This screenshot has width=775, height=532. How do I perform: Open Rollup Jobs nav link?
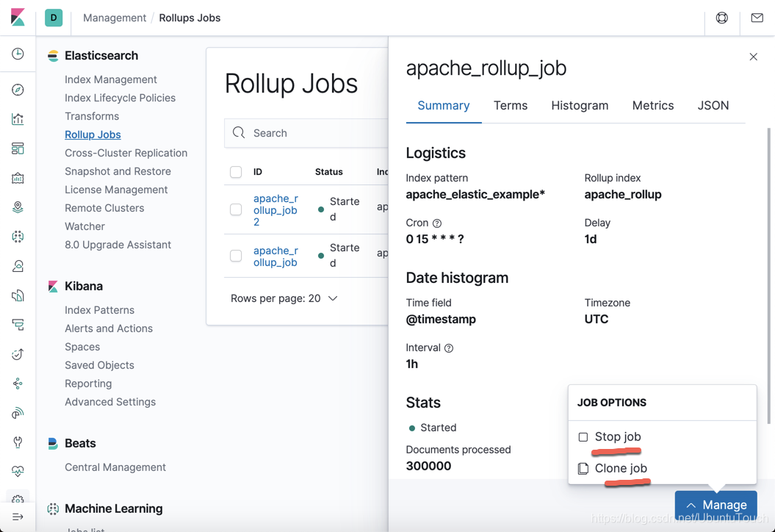click(x=93, y=134)
